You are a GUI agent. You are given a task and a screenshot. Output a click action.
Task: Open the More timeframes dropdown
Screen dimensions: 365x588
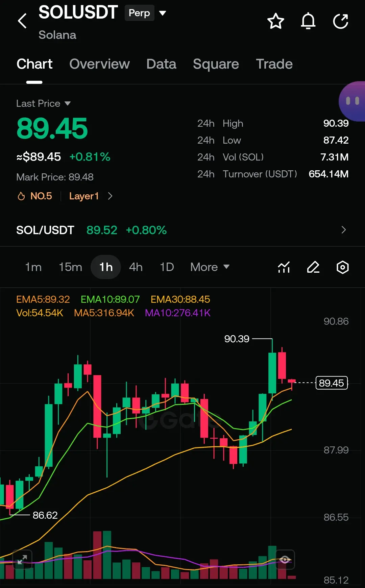[210, 267]
